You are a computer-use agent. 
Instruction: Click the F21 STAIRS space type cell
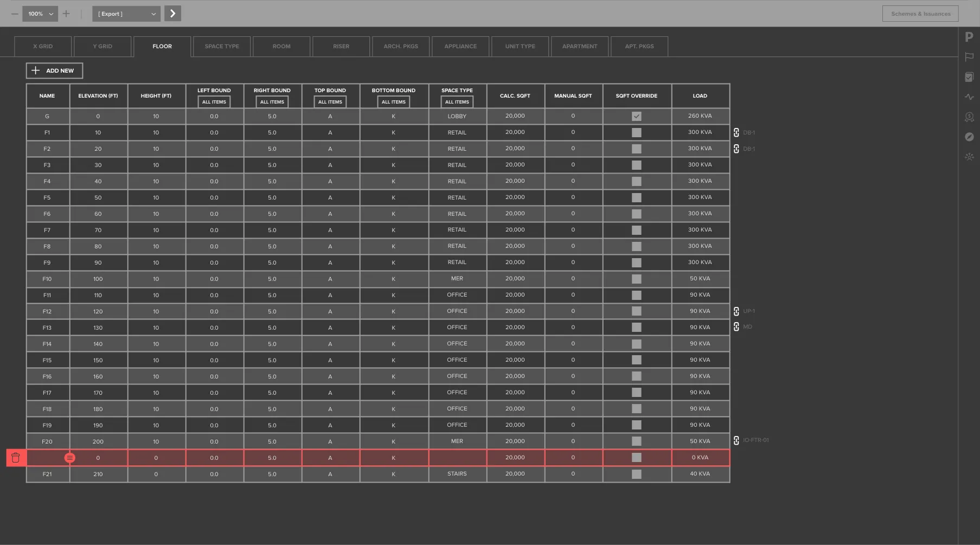click(x=457, y=474)
